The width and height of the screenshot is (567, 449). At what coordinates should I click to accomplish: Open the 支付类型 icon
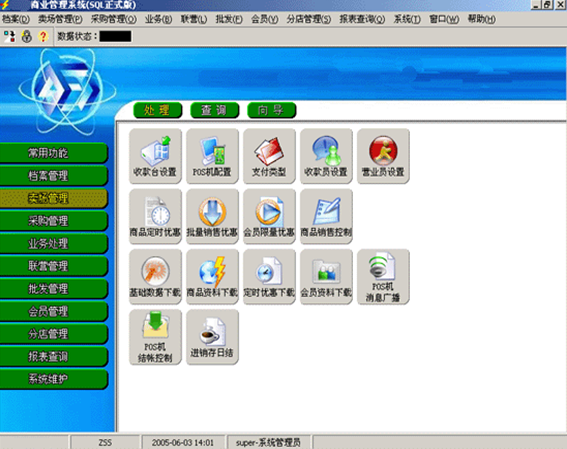pyautogui.click(x=269, y=156)
